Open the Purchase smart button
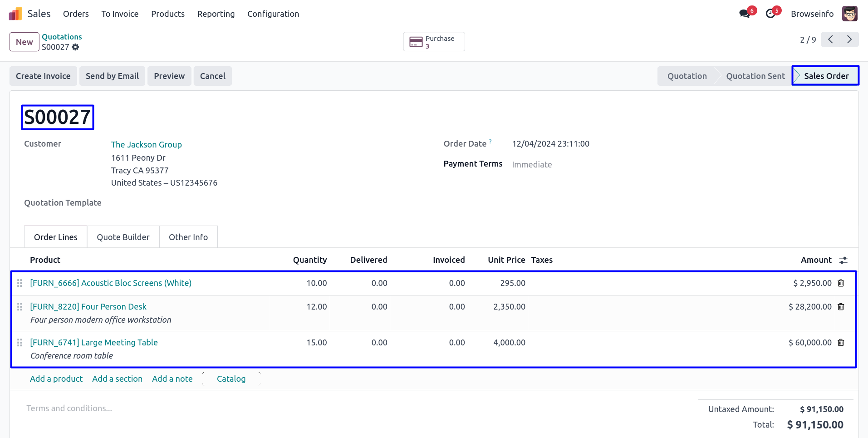Viewport: 868px width, 438px height. pos(434,42)
